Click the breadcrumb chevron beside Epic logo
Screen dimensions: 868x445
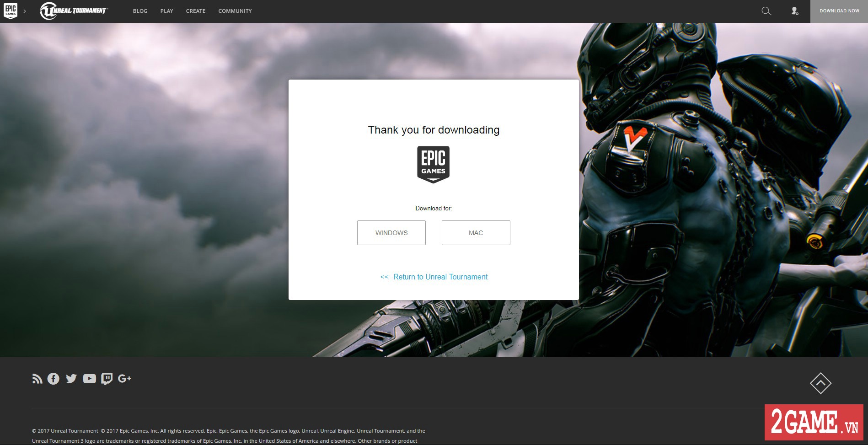click(x=25, y=11)
